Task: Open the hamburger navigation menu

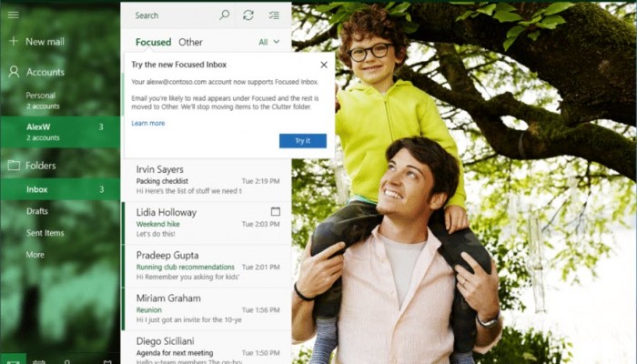Action: (13, 15)
